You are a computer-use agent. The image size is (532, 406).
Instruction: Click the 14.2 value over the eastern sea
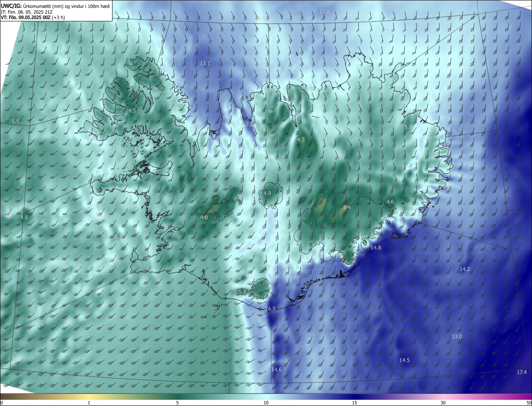tap(465, 269)
